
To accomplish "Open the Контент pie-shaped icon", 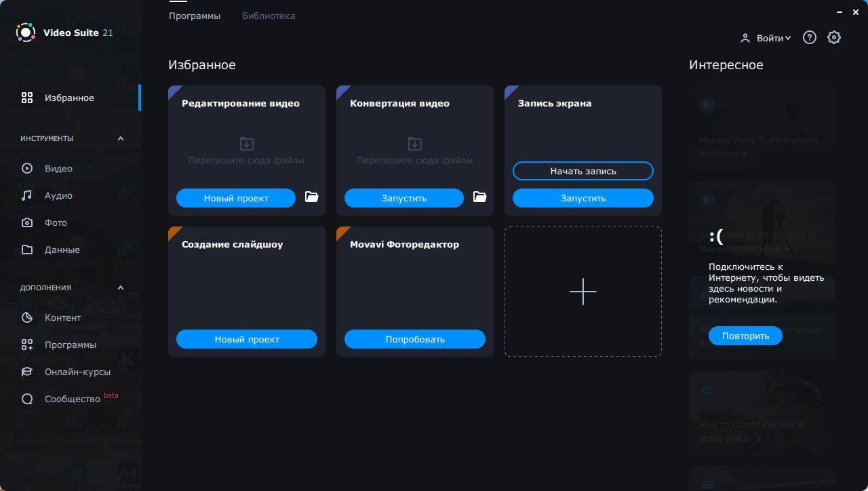I will tap(27, 317).
